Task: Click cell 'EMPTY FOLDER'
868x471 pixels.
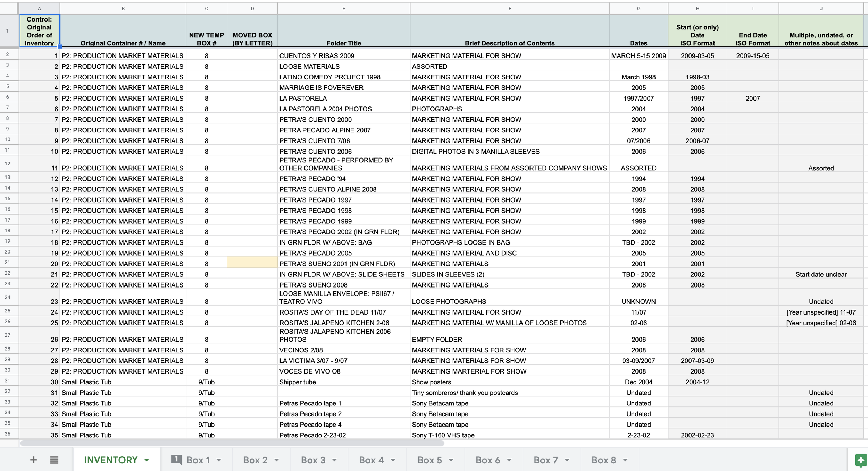Action: coord(510,335)
